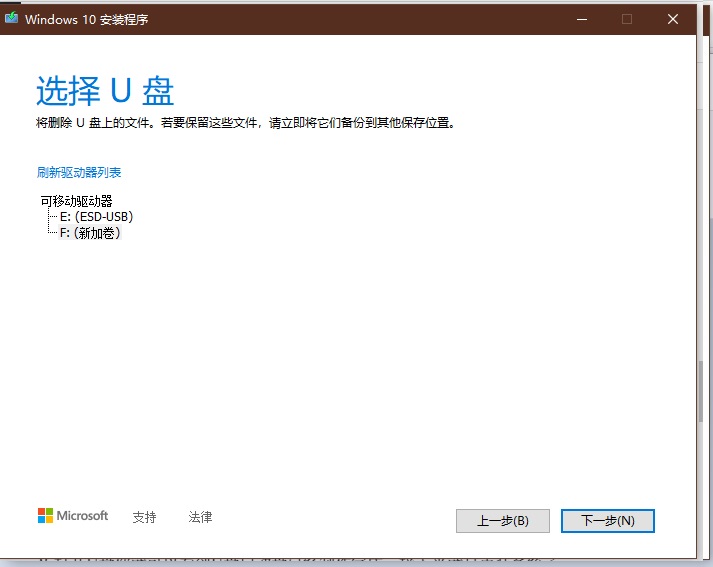Open the 法律 link
Screen dimensions: 713x567
point(200,517)
